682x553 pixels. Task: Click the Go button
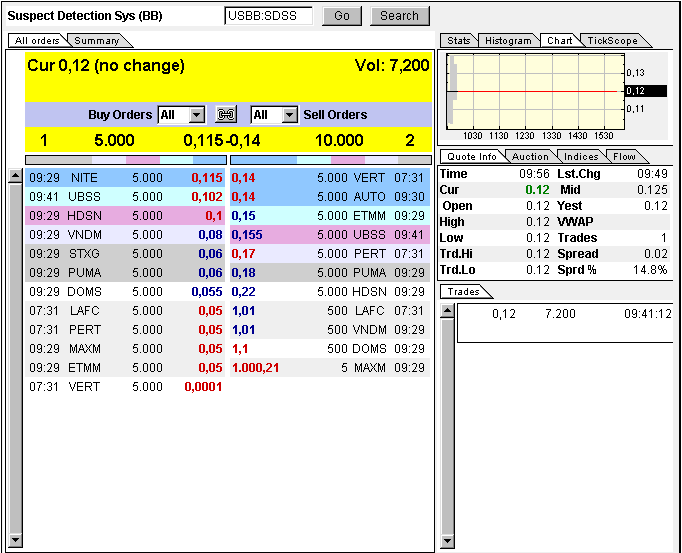coord(342,16)
